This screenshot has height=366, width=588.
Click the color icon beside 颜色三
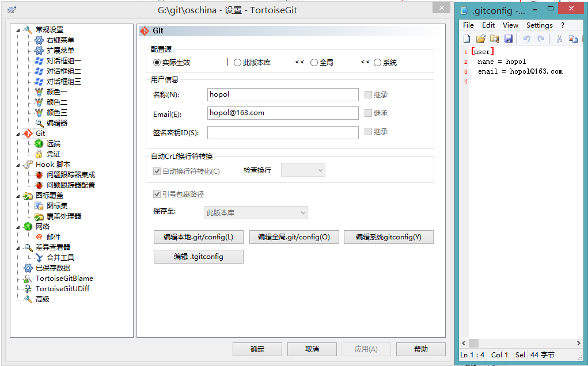point(39,112)
